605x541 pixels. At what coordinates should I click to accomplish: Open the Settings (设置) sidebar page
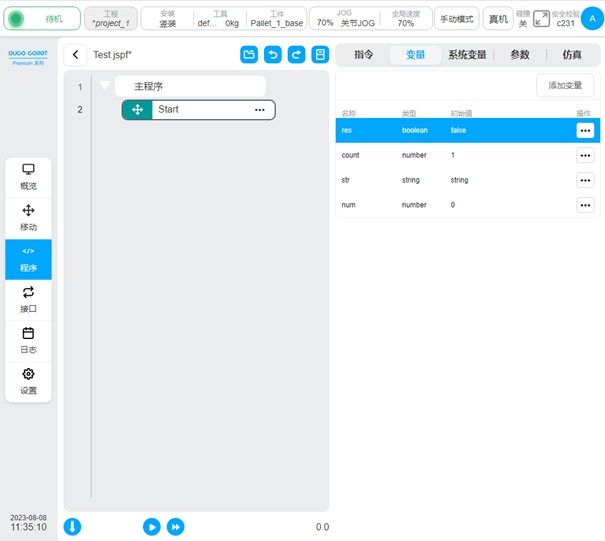coord(28,381)
